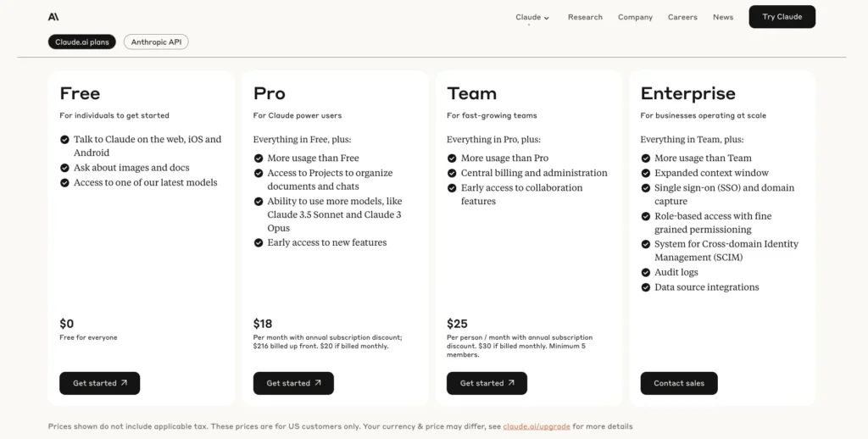The height and width of the screenshot is (439, 868).
Task: Go to the Careers page
Action: (682, 17)
